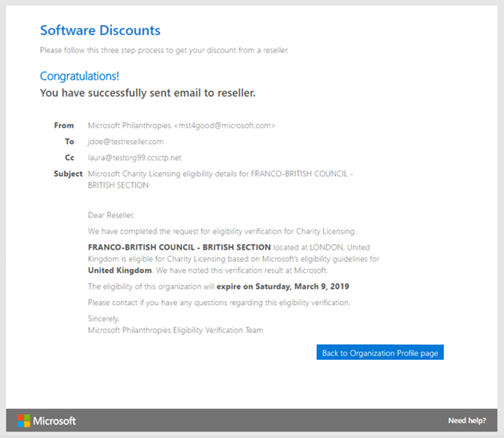Click Back to Organization Profile page button
Screen dimensions: 504x438
tap(380, 353)
